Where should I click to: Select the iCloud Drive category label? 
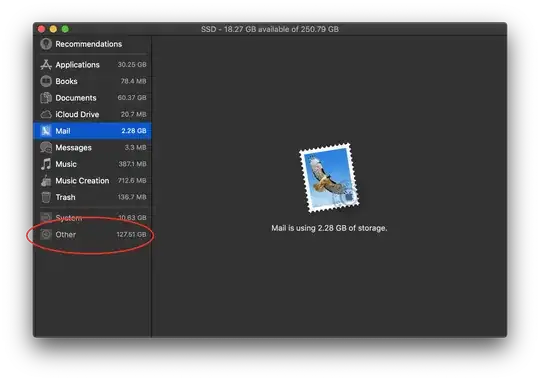pos(77,114)
